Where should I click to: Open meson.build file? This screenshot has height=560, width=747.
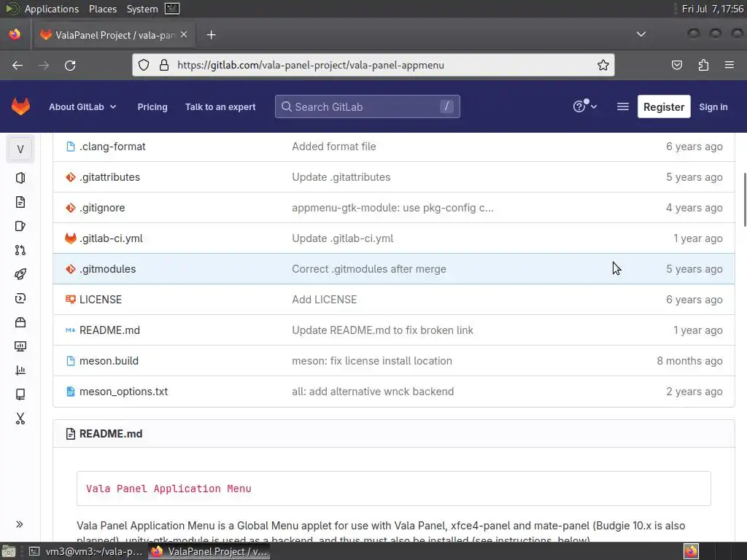point(109,361)
